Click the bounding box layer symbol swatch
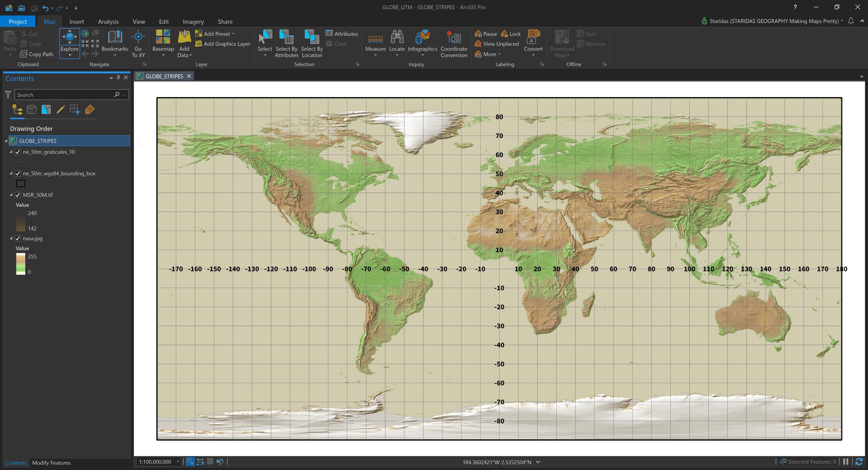The image size is (868, 470). click(21, 183)
